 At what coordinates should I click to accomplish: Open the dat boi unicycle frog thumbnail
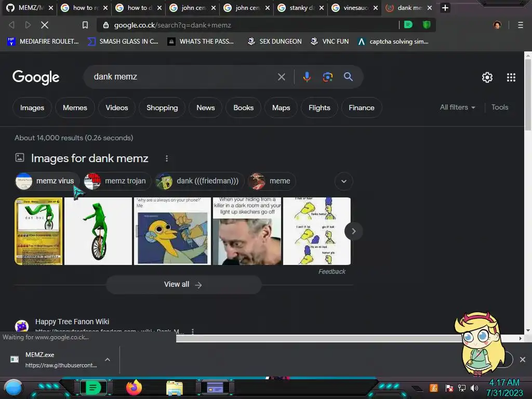click(98, 231)
